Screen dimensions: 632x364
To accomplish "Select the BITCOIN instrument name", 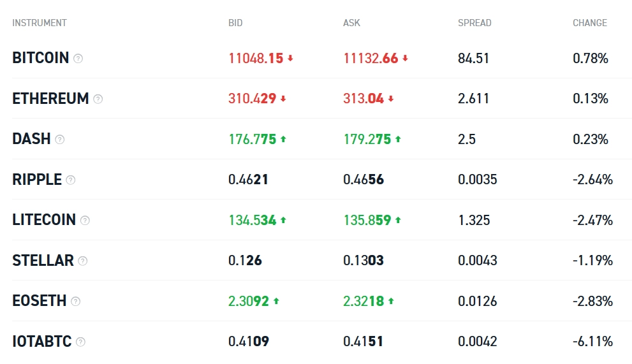I will (x=40, y=58).
